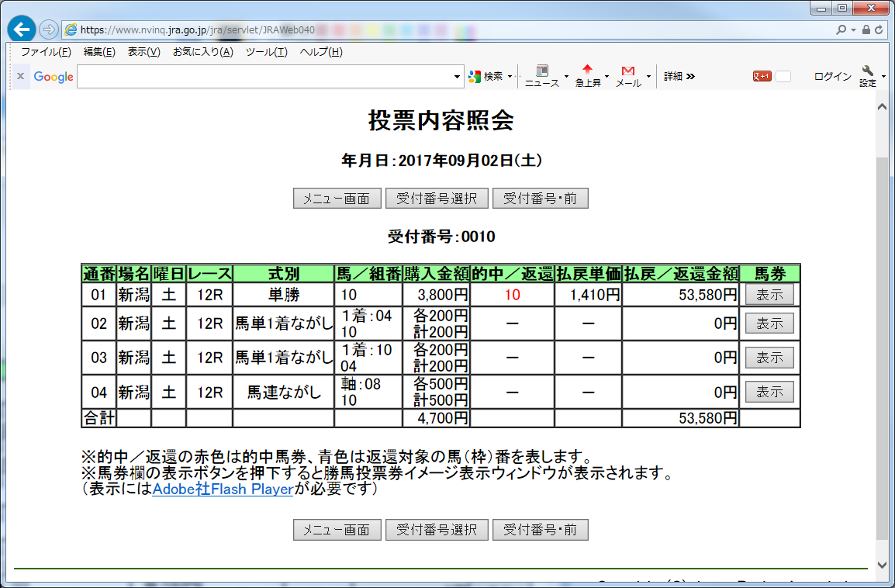Click the upper メニュー画面 button
The width and height of the screenshot is (895, 588).
337,198
